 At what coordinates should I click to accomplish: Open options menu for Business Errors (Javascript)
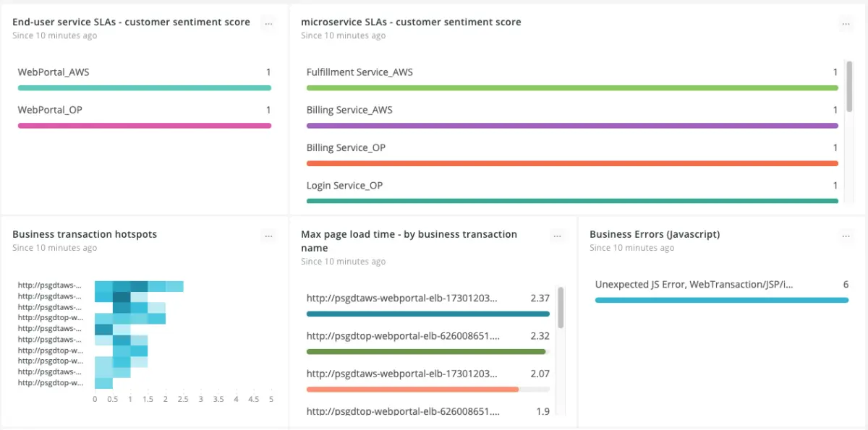click(846, 236)
